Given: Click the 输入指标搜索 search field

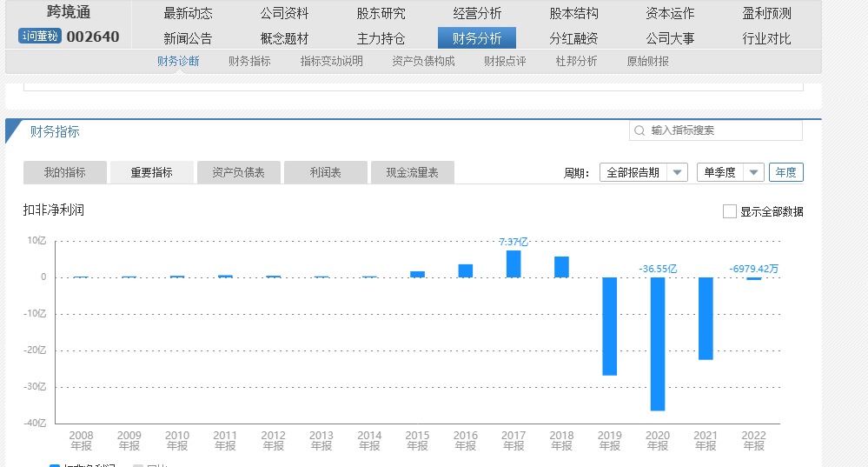Looking at the screenshot, I should click(x=724, y=130).
